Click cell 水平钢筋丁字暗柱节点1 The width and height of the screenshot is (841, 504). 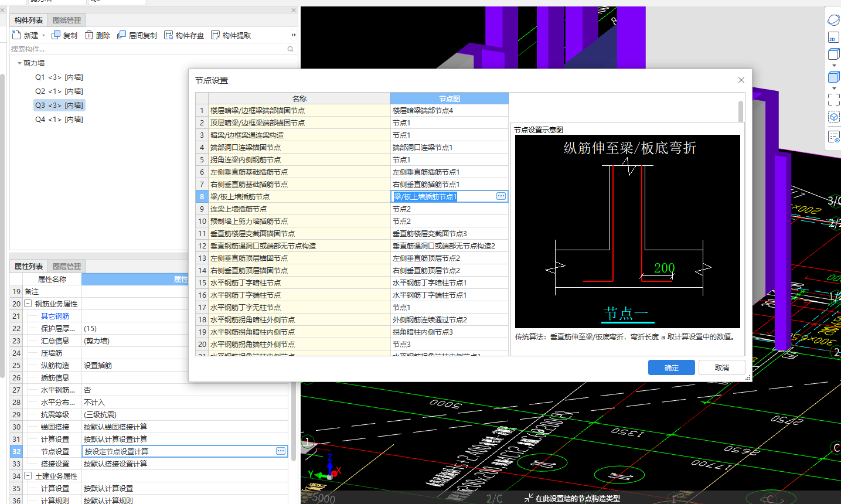tap(450, 282)
